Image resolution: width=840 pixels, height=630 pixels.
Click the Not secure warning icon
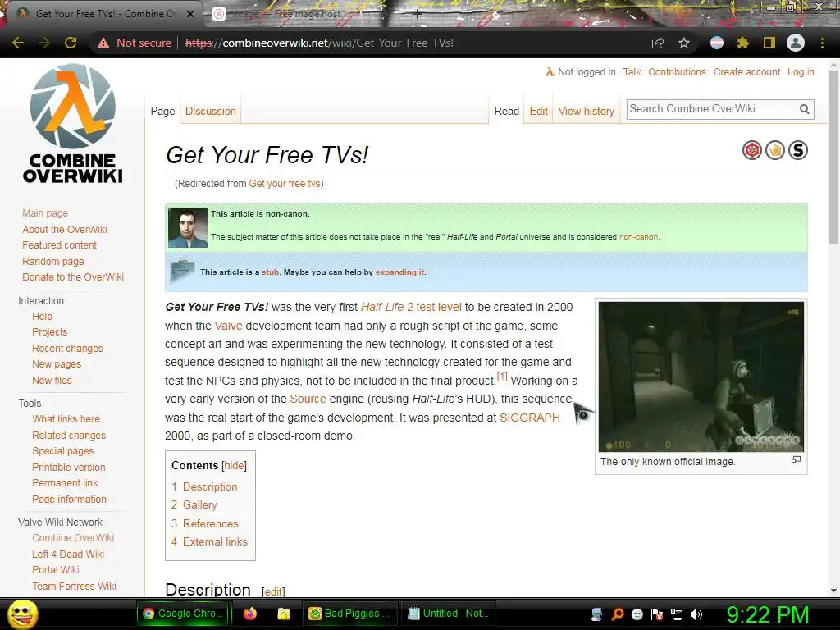point(103,43)
